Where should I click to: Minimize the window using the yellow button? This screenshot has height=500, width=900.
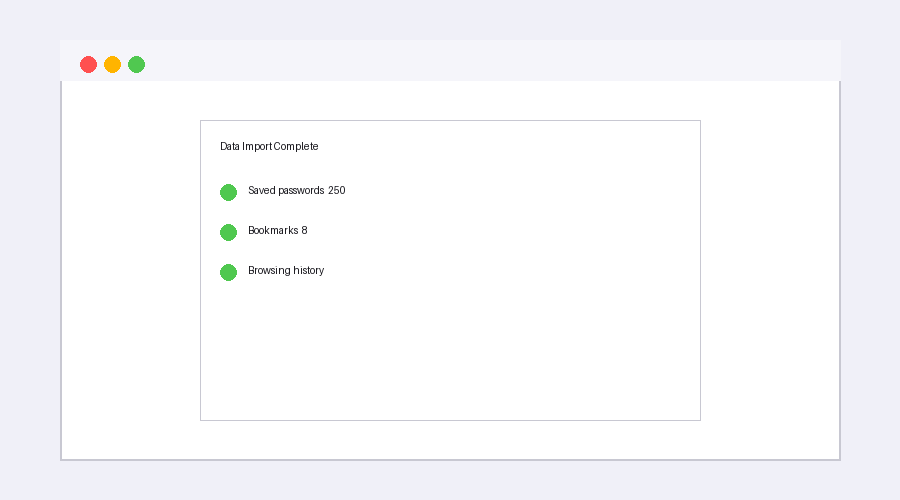pyautogui.click(x=112, y=65)
